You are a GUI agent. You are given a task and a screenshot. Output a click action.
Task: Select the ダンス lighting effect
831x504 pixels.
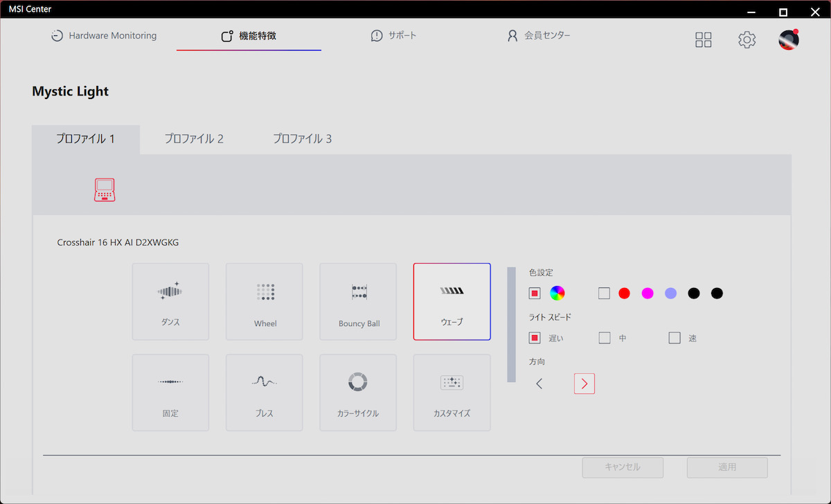170,301
